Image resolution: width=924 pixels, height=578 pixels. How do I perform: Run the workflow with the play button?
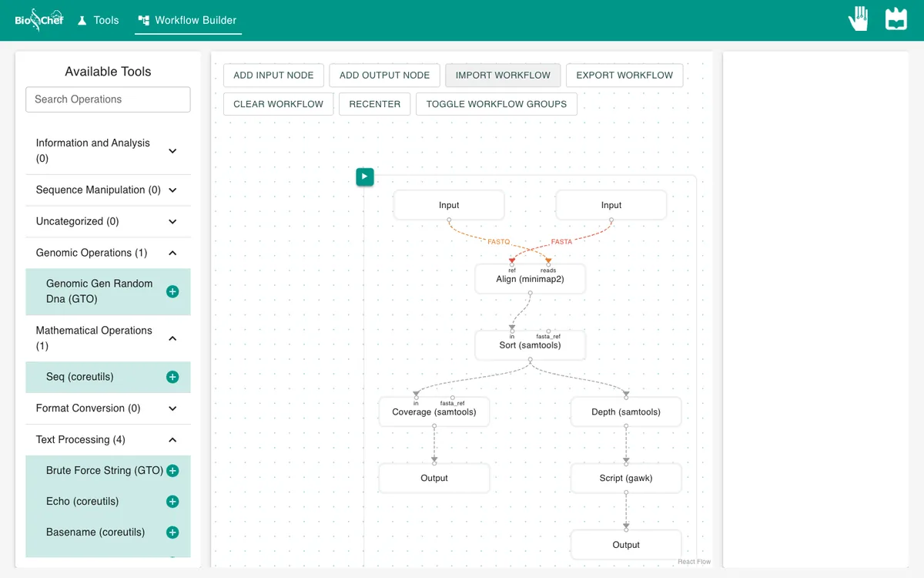click(365, 176)
